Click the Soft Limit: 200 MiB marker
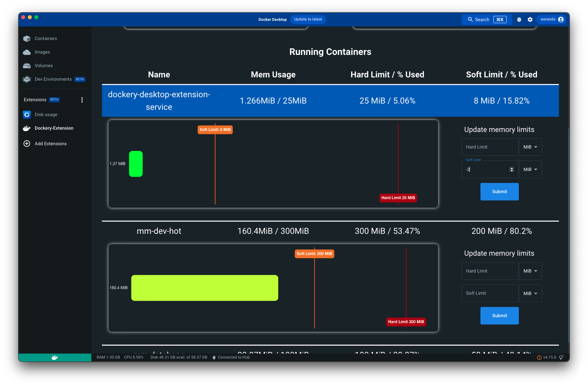 (x=314, y=254)
